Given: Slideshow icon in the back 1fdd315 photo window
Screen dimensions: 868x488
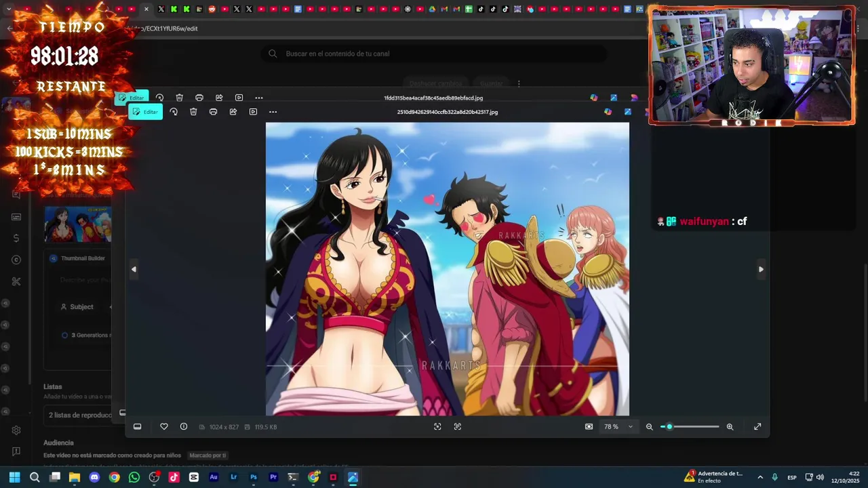Looking at the screenshot, I should pyautogui.click(x=239, y=98).
